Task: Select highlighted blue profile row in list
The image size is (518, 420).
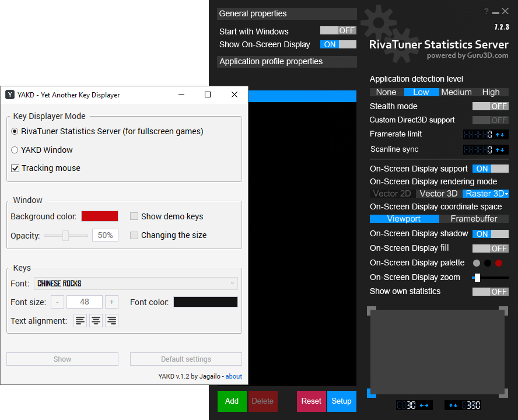Action: [x=302, y=96]
